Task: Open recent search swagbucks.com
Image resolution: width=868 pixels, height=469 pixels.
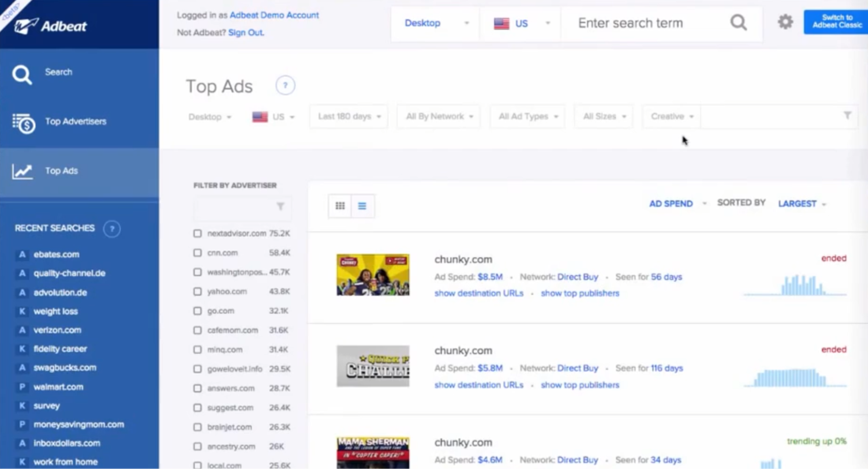Action: point(65,368)
